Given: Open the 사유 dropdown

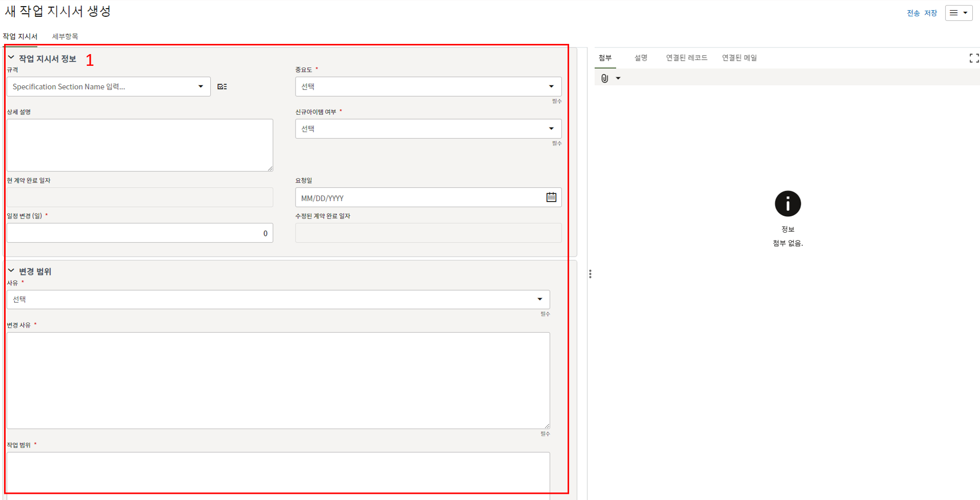Looking at the screenshot, I should click(278, 299).
